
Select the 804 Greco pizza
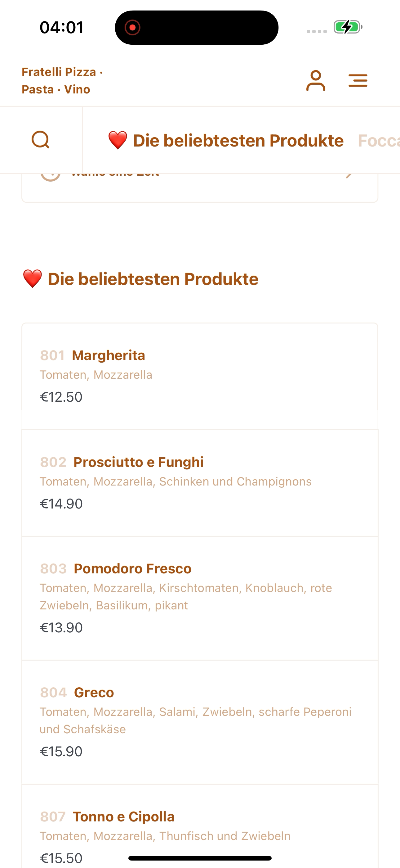(200, 722)
